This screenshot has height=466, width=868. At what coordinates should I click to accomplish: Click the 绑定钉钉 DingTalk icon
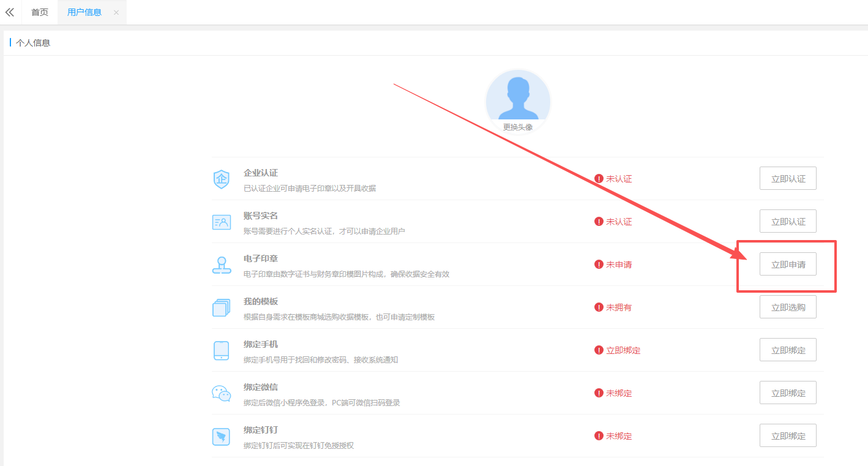click(x=221, y=436)
